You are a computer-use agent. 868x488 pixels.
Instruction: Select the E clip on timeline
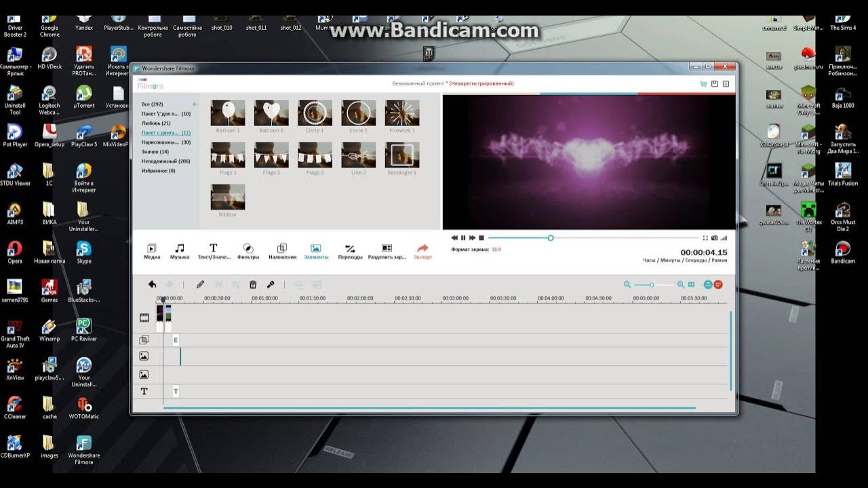coord(176,340)
